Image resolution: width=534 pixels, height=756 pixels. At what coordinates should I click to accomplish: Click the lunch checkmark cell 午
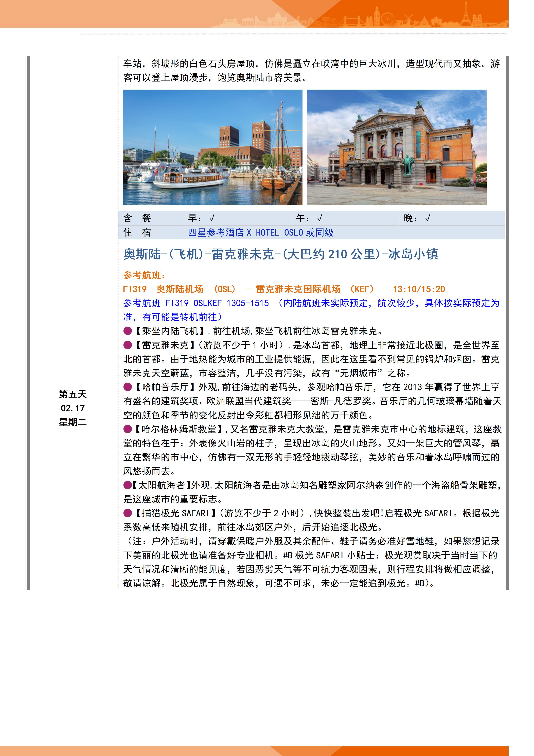coord(309,218)
